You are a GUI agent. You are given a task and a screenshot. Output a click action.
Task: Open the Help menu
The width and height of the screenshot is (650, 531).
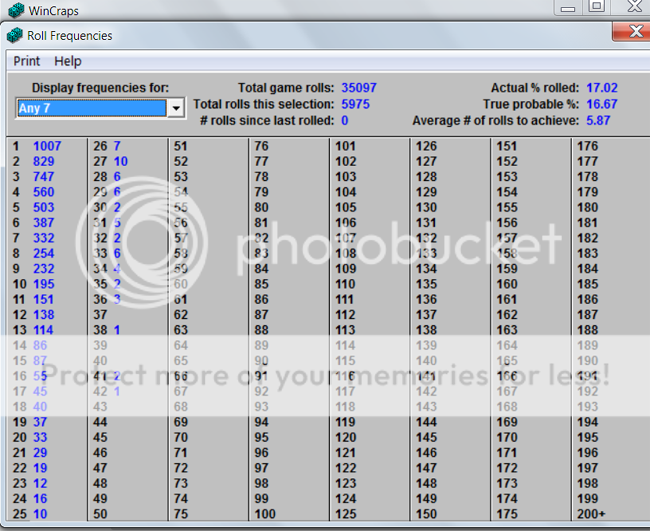[x=67, y=61]
